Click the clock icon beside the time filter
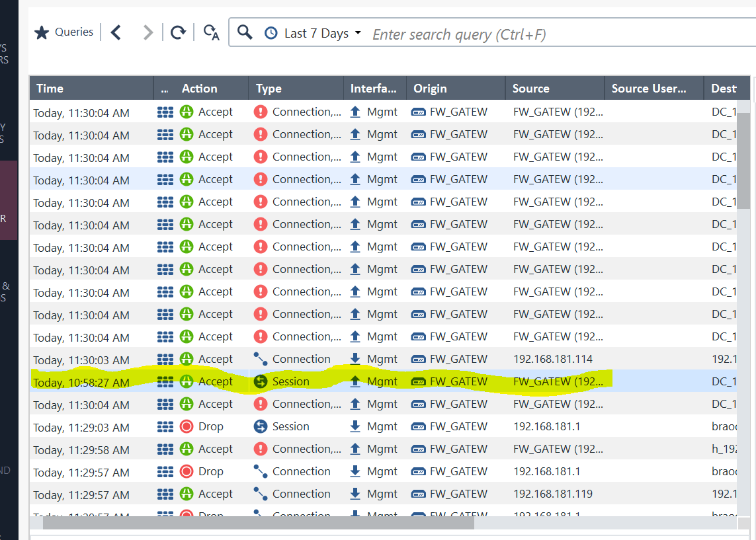Screen dimensions: 756x540 point(271,32)
